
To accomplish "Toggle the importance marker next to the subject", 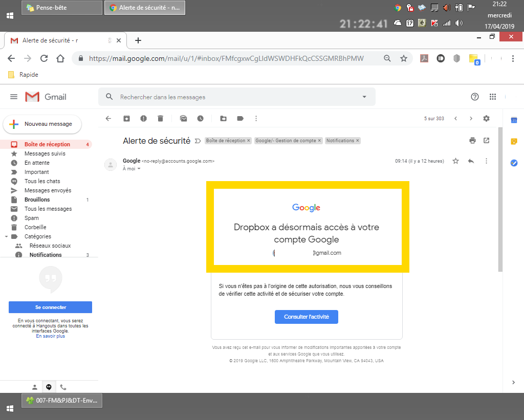I will coord(198,141).
